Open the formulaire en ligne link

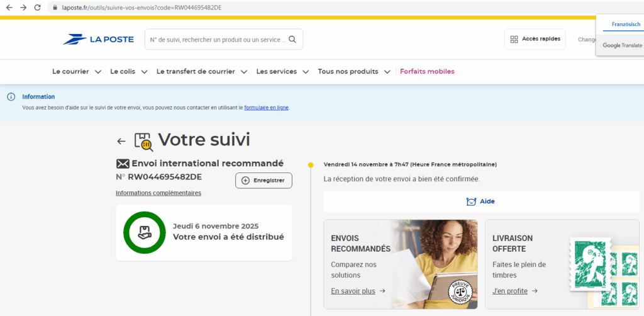(x=266, y=108)
